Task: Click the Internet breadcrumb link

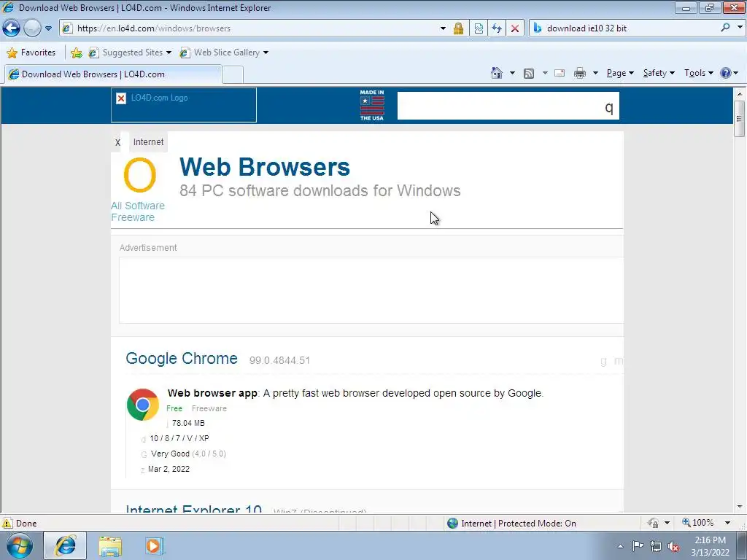Action: point(148,142)
